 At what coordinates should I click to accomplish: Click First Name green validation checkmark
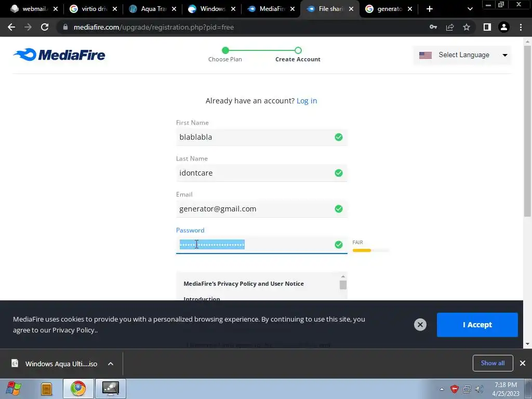(339, 137)
